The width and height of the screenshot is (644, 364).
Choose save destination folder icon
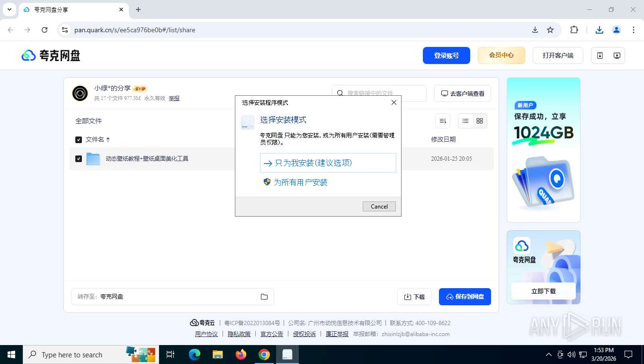pos(264,297)
